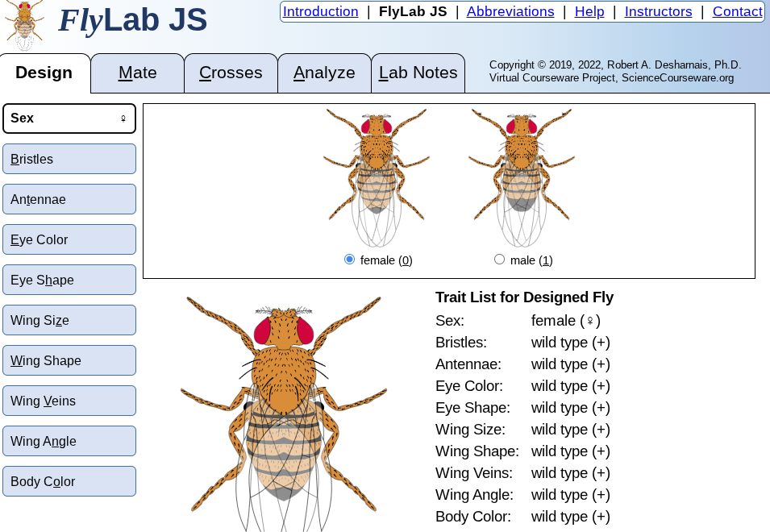Switch to the Crosses tab
The width and height of the screenshot is (770, 532).
[231, 73]
